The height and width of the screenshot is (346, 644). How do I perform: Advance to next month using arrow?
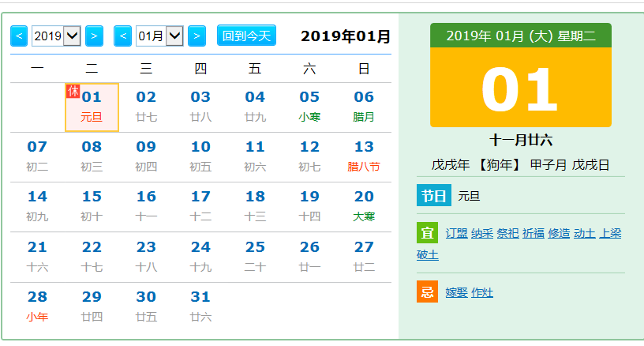[x=197, y=36]
